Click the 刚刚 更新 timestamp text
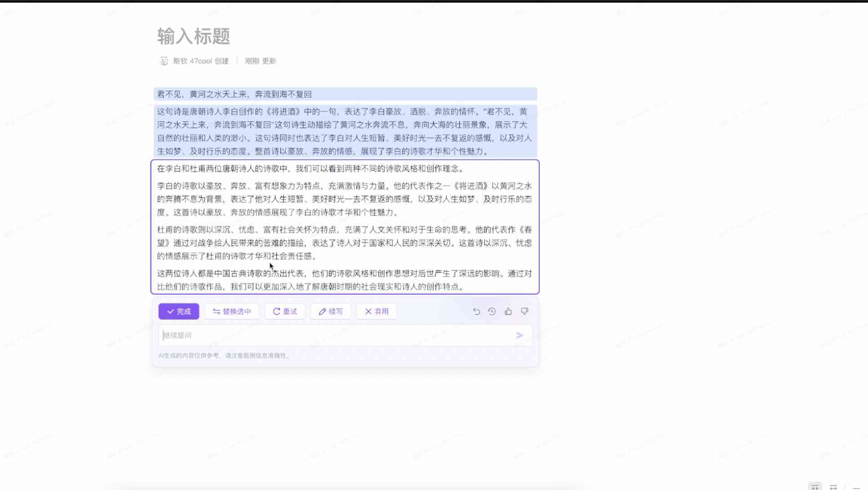This screenshot has height=490, width=868. (260, 61)
